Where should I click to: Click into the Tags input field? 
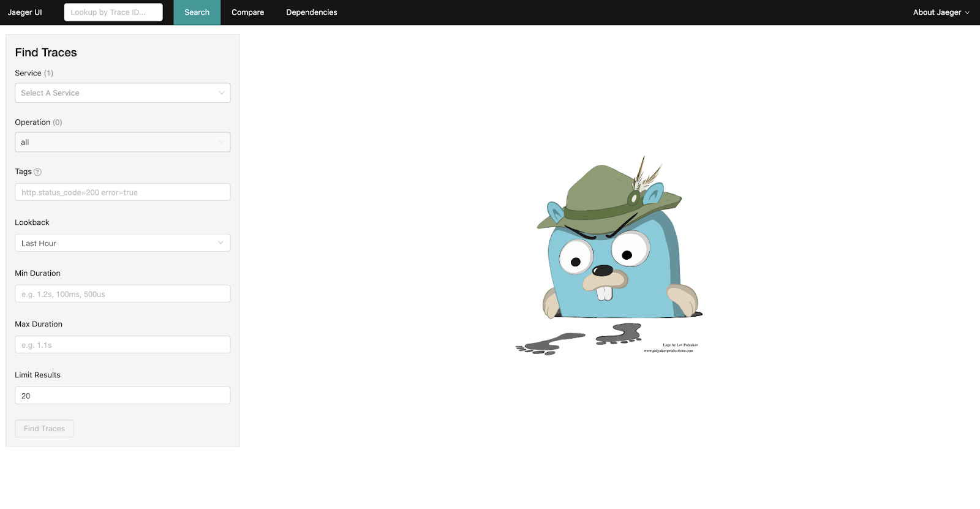123,192
